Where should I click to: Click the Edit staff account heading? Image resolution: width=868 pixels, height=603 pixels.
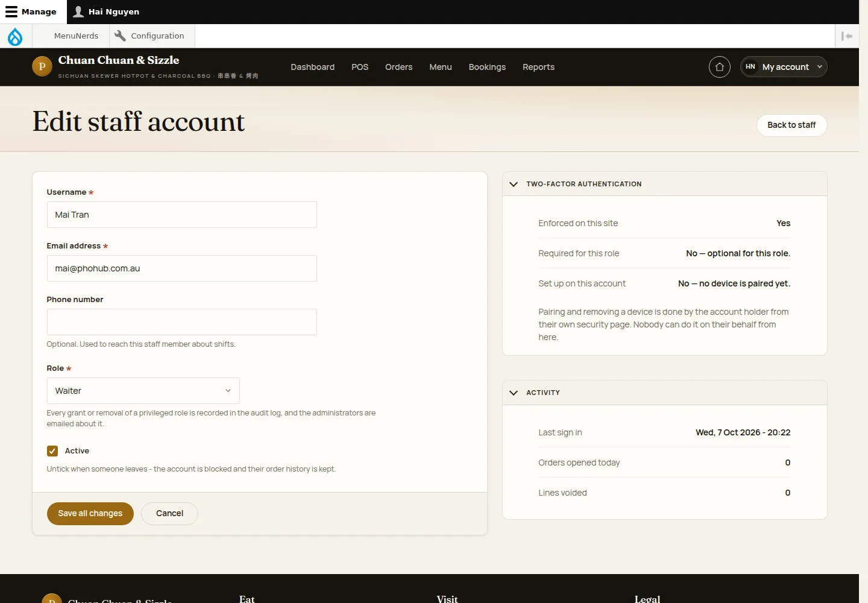pyautogui.click(x=139, y=122)
